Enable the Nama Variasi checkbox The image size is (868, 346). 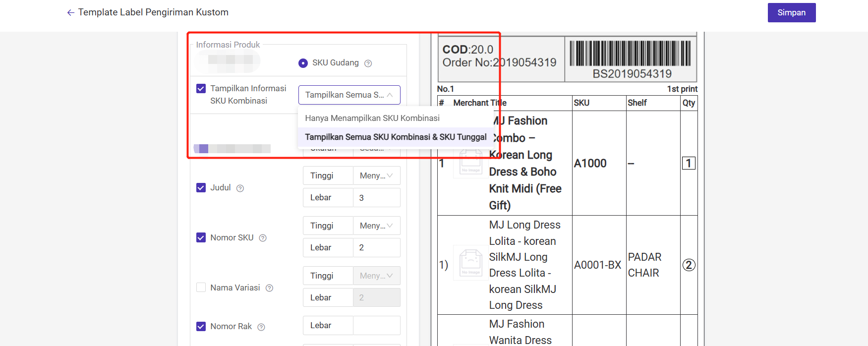201,288
